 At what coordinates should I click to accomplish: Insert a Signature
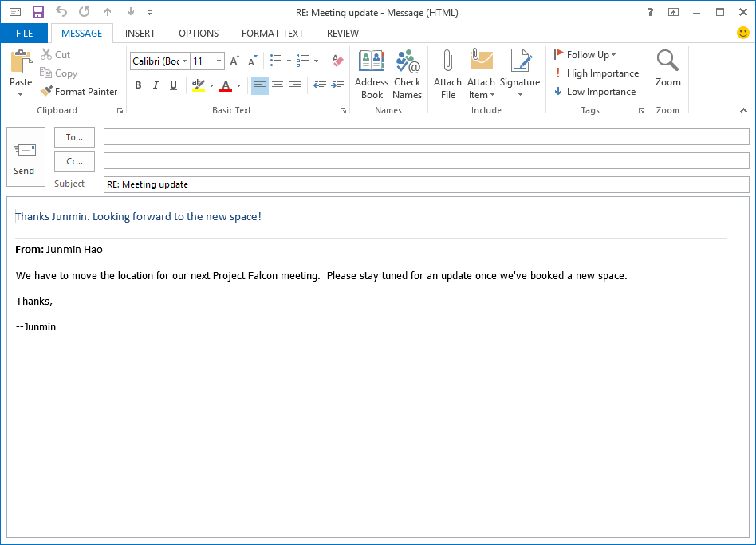(520, 73)
